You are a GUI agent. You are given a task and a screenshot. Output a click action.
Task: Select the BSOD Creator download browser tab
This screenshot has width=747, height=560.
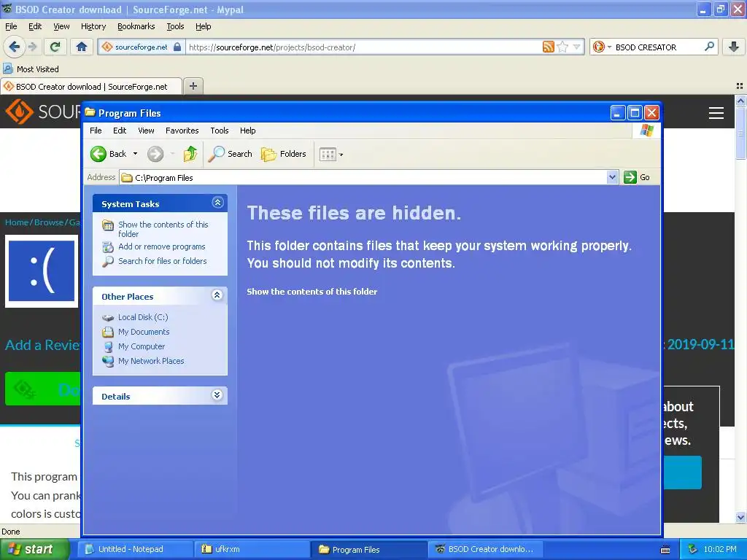[91, 87]
